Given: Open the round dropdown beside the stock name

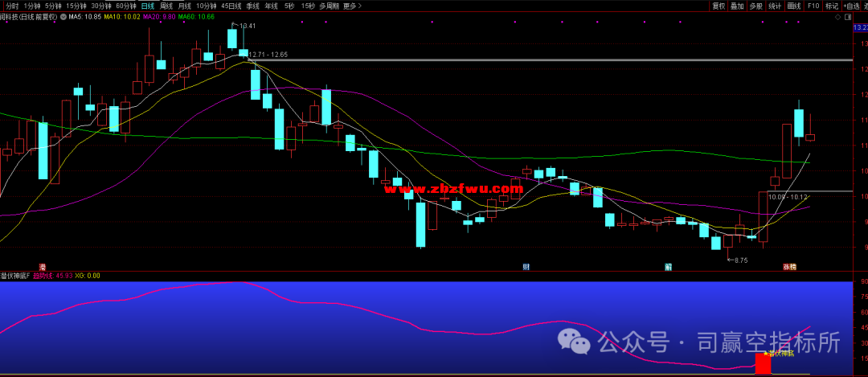Looking at the screenshot, I should click(63, 17).
